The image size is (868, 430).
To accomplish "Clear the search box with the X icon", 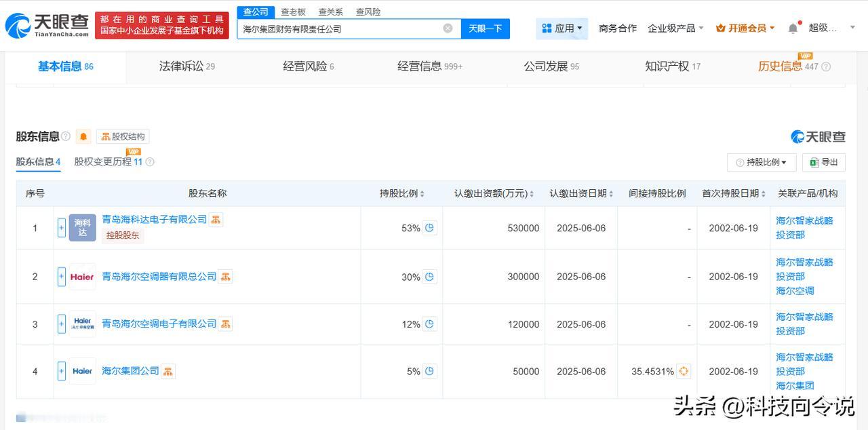I will 448,28.
